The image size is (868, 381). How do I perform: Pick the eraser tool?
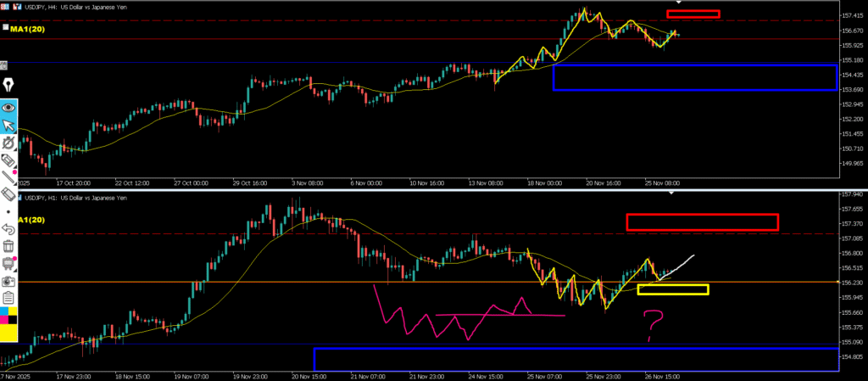coord(8,194)
